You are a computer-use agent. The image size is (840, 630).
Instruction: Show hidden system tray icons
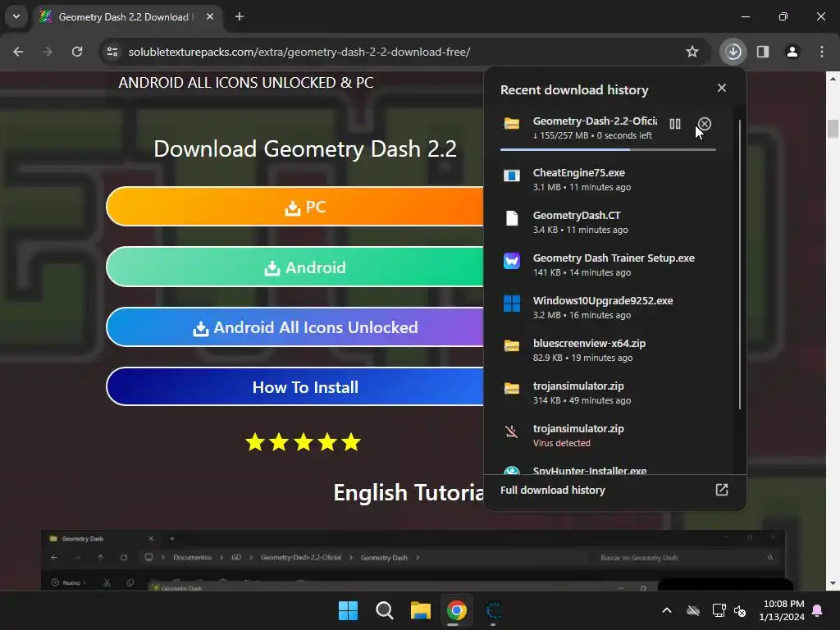[667, 610]
